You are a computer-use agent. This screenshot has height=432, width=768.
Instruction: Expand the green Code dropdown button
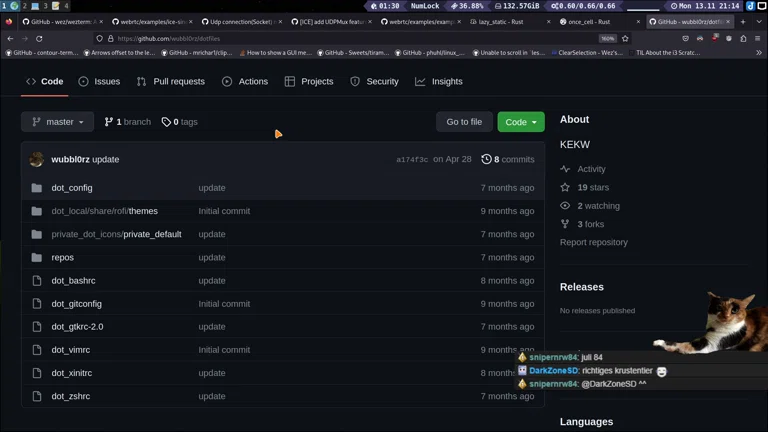(520, 122)
